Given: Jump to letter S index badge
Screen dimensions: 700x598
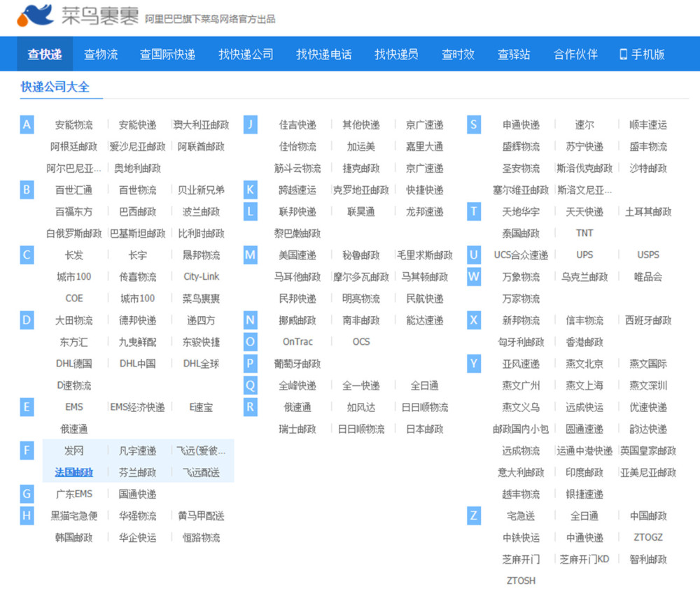Looking at the screenshot, I should click(474, 124).
